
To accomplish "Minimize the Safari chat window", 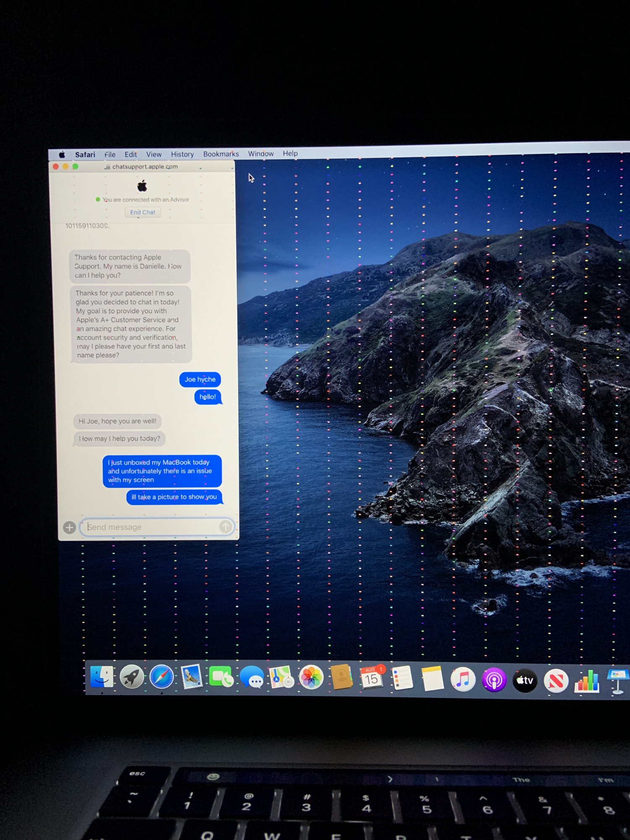I will pyautogui.click(x=66, y=166).
